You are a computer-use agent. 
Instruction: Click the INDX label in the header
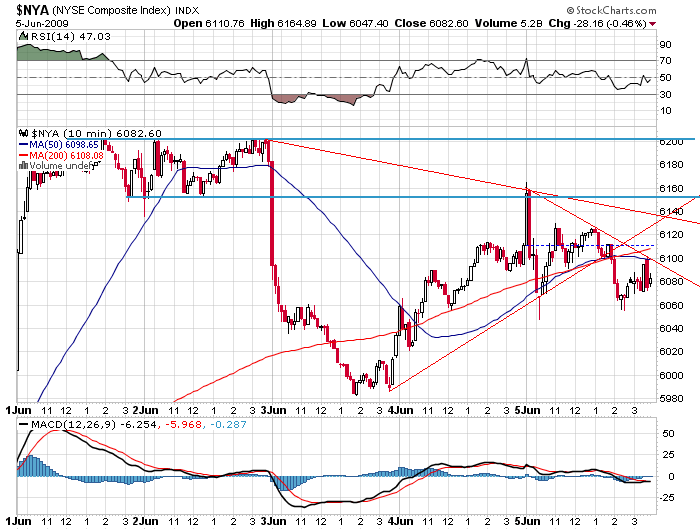[187, 10]
